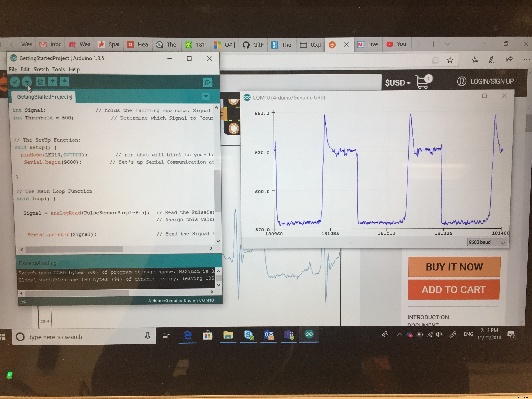This screenshot has width=532, height=399.
Task: Click the code editor horizontal scrollbar
Action: [x=74, y=249]
